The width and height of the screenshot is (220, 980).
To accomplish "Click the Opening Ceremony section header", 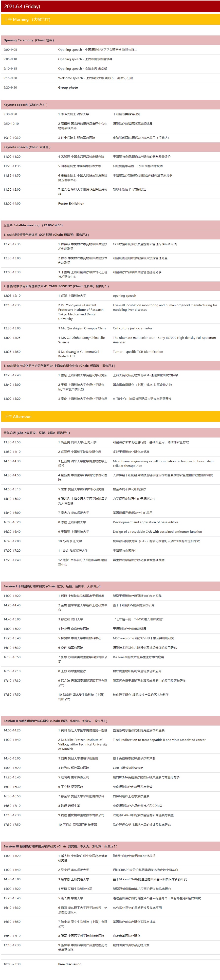I will (x=29, y=40).
